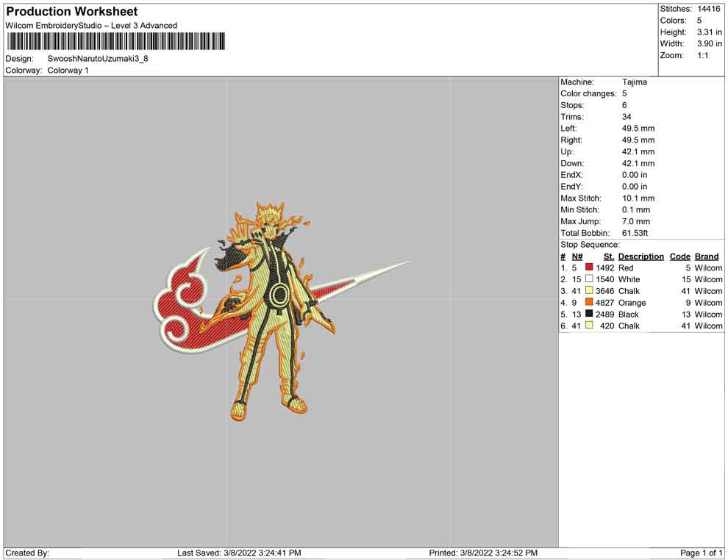Click the Stitches value '14416'

pos(708,9)
